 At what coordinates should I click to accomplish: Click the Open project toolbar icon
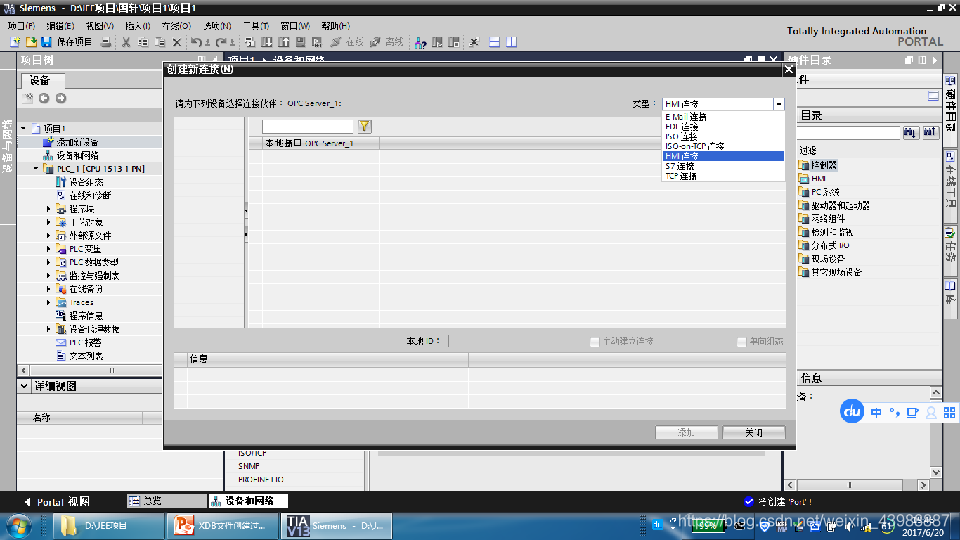[x=31, y=42]
